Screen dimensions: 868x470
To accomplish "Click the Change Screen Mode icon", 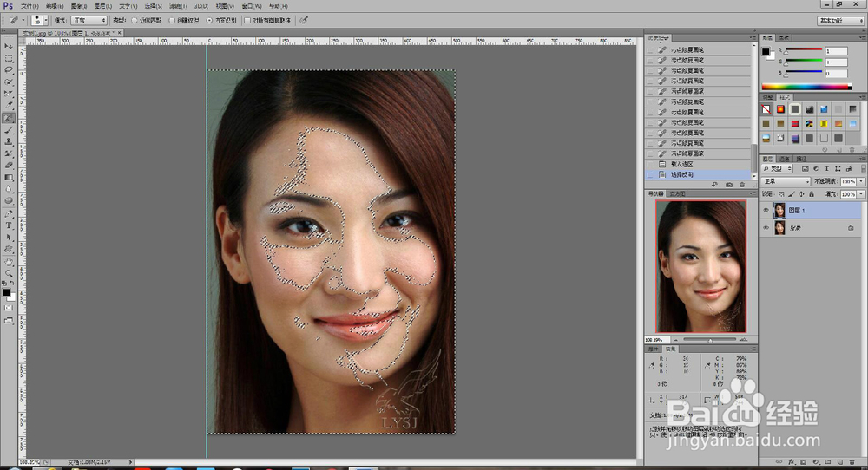I will tap(9, 321).
